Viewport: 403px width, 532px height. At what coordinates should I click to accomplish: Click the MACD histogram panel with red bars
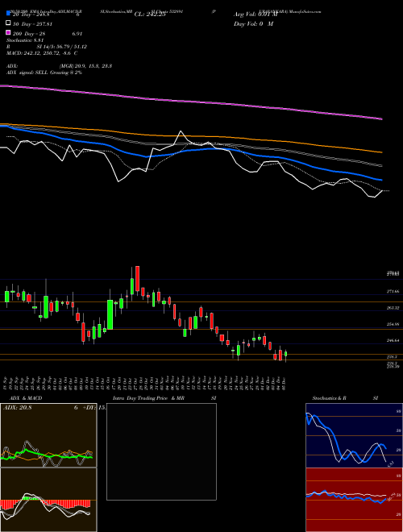(x=48, y=500)
